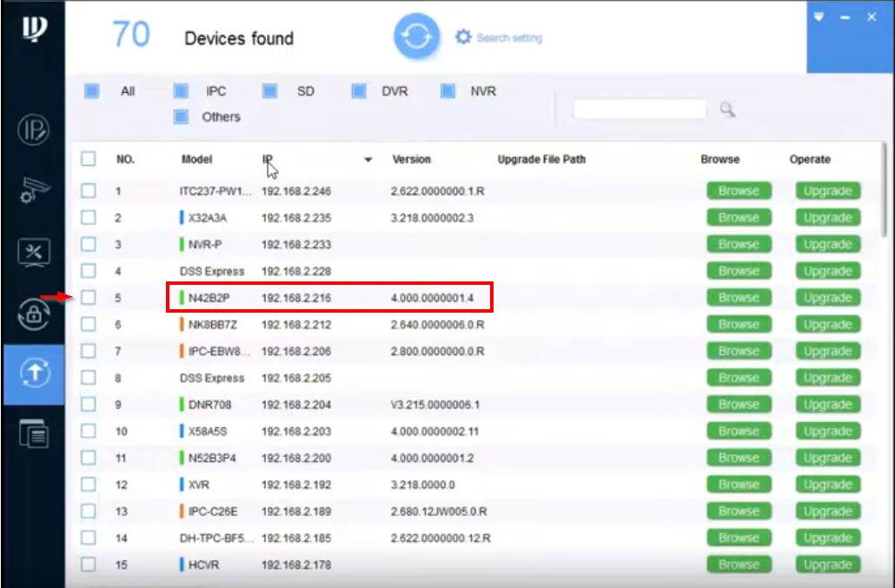Open the system maintenance tools sidebar icon
The image size is (895, 588).
34,253
